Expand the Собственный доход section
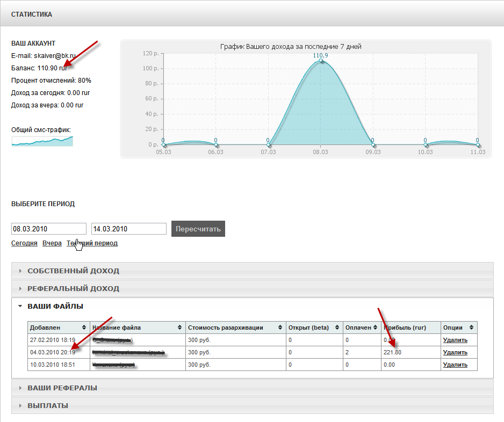This screenshot has height=422, width=504. pos(73,271)
